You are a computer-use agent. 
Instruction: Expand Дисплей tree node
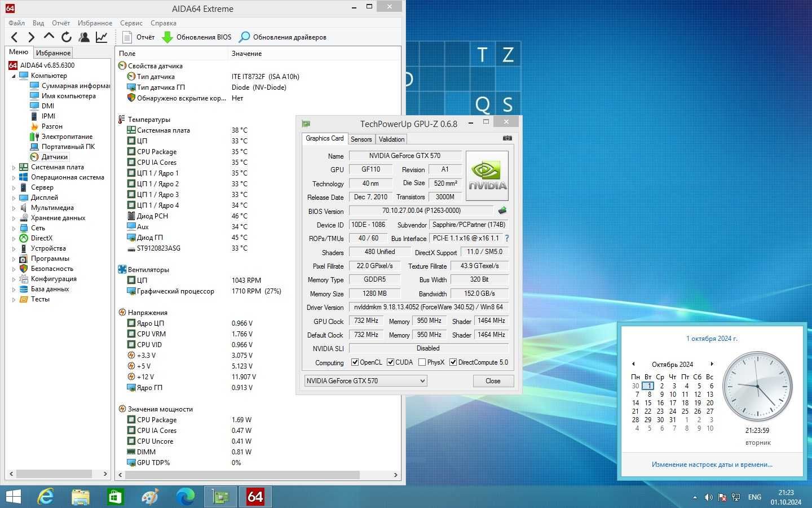coord(14,198)
